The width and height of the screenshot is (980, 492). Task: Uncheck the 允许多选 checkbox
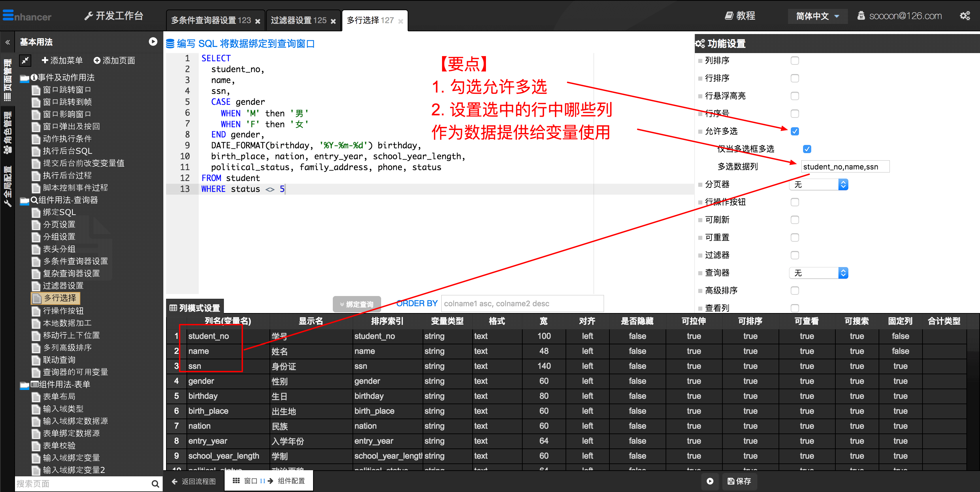795,131
